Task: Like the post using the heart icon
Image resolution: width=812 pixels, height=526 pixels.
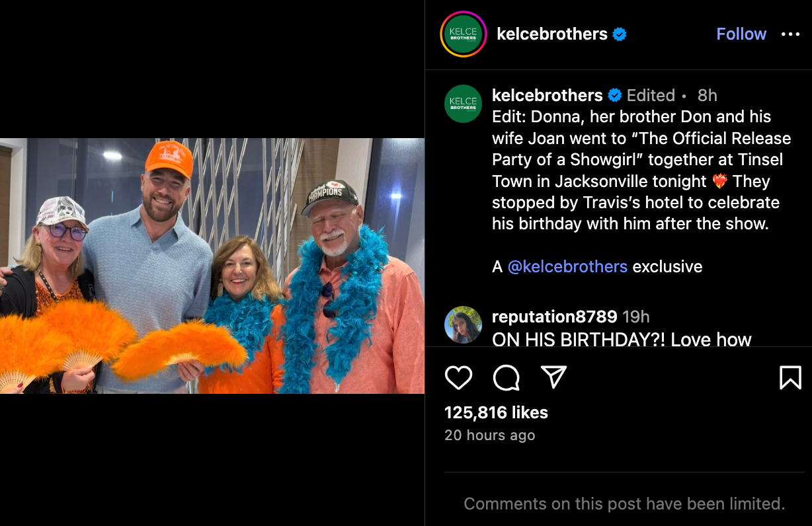Action: point(459,379)
